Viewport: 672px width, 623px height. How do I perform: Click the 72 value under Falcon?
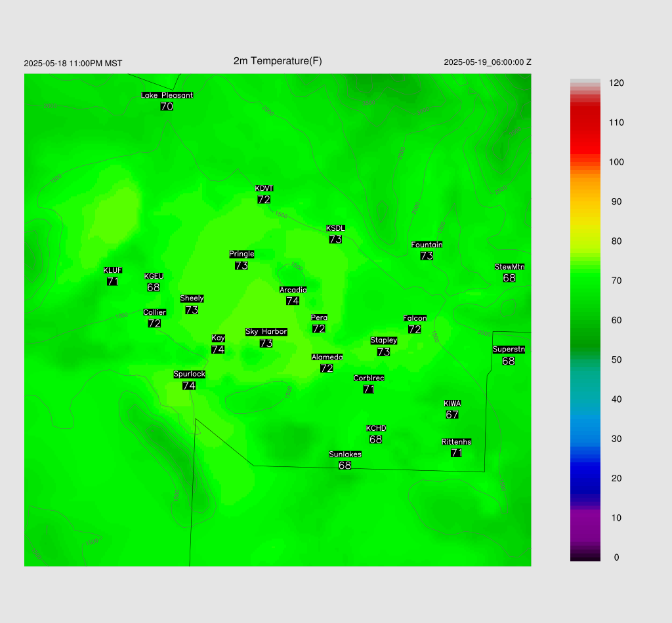(x=415, y=329)
